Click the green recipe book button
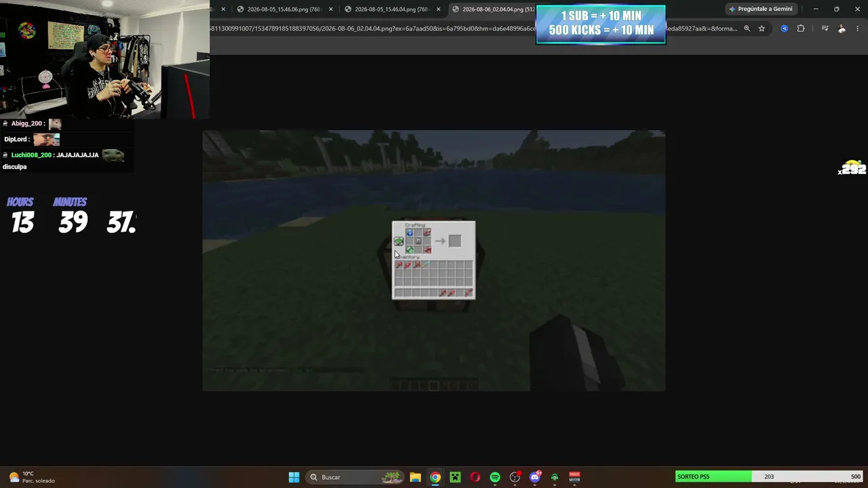This screenshot has height=488, width=868. tap(399, 241)
